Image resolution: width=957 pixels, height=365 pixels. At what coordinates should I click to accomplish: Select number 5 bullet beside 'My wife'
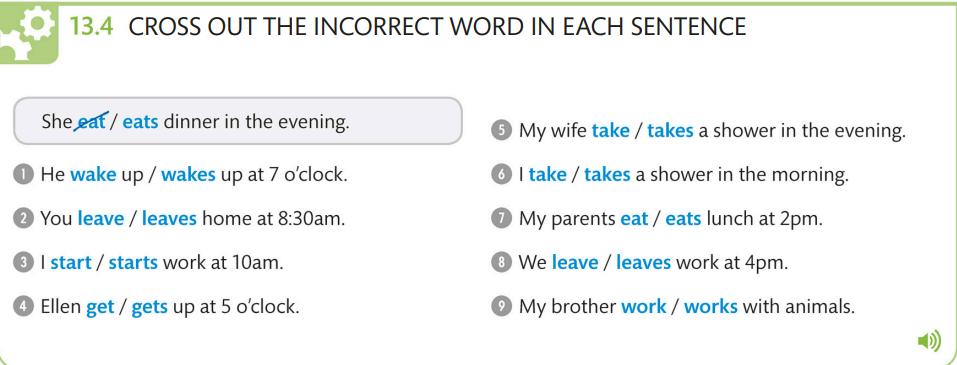[500, 131]
